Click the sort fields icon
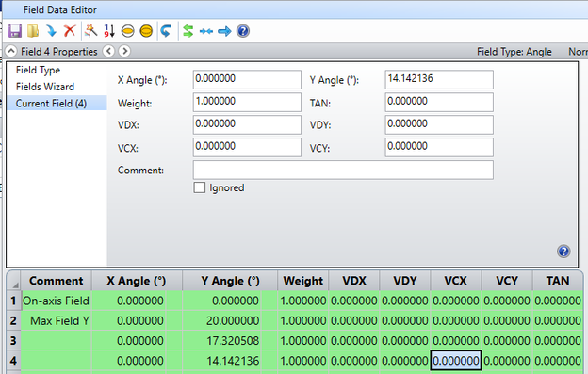 [109, 31]
